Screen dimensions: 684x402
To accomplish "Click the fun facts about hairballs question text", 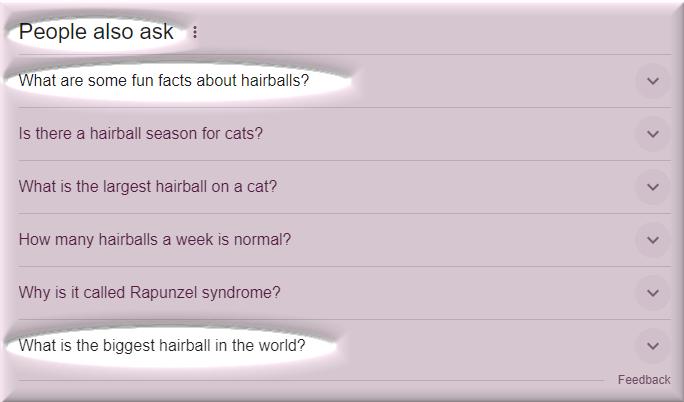I will 164,81.
